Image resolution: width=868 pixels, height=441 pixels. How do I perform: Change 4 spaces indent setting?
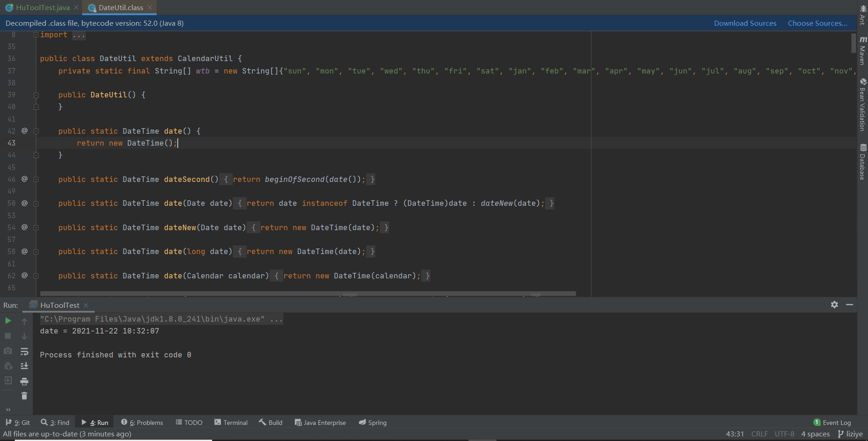[815, 434]
